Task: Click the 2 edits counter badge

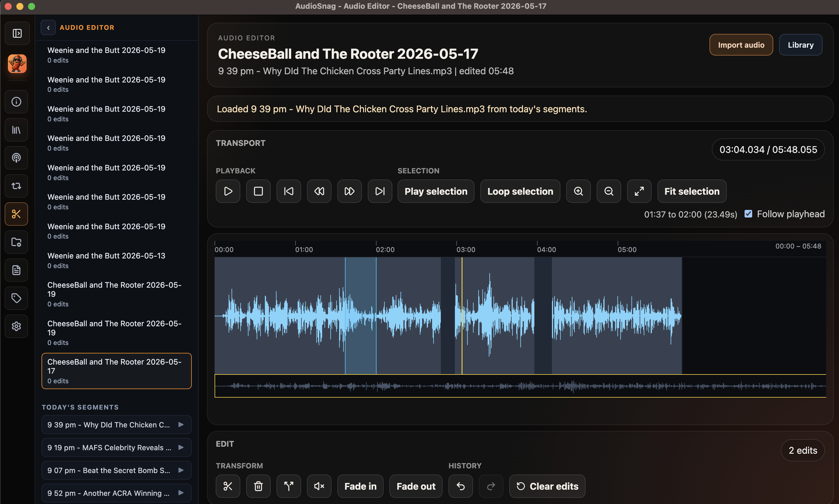Action: (803, 450)
